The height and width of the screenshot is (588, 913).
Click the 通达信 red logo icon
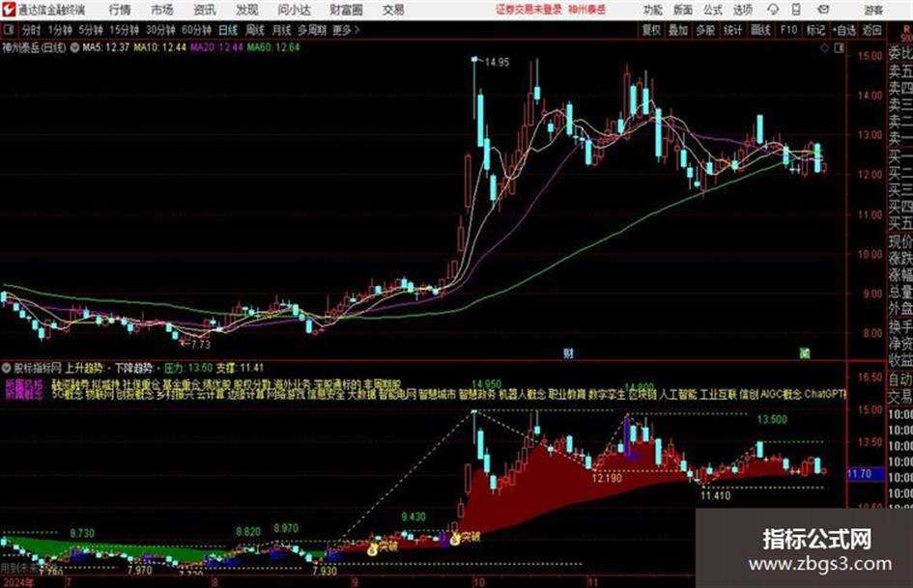click(x=8, y=10)
